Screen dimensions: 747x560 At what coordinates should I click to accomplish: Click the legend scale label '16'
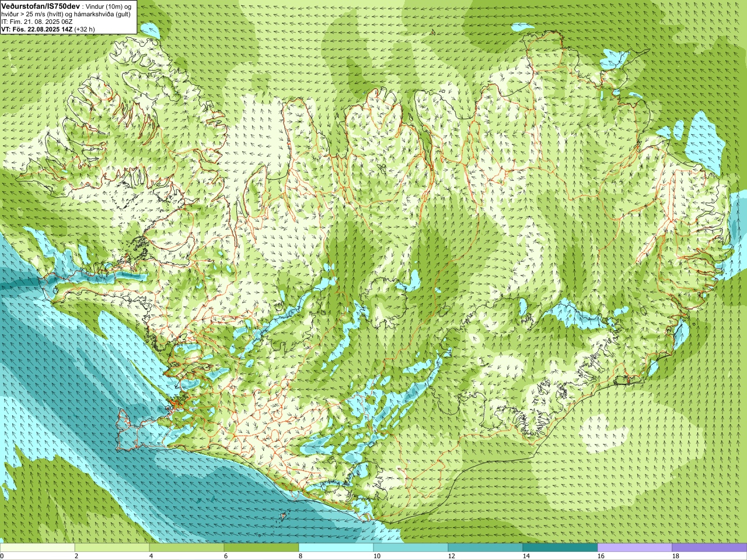point(601,556)
